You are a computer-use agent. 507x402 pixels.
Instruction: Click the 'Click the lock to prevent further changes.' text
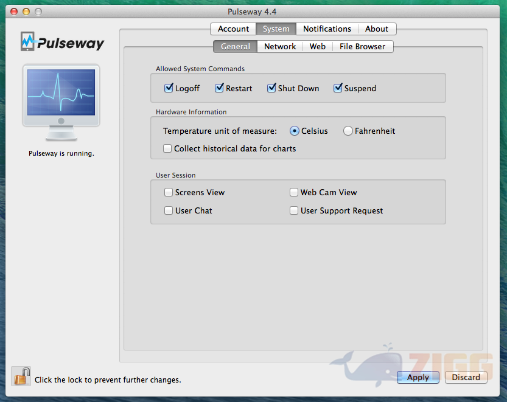[x=108, y=380]
